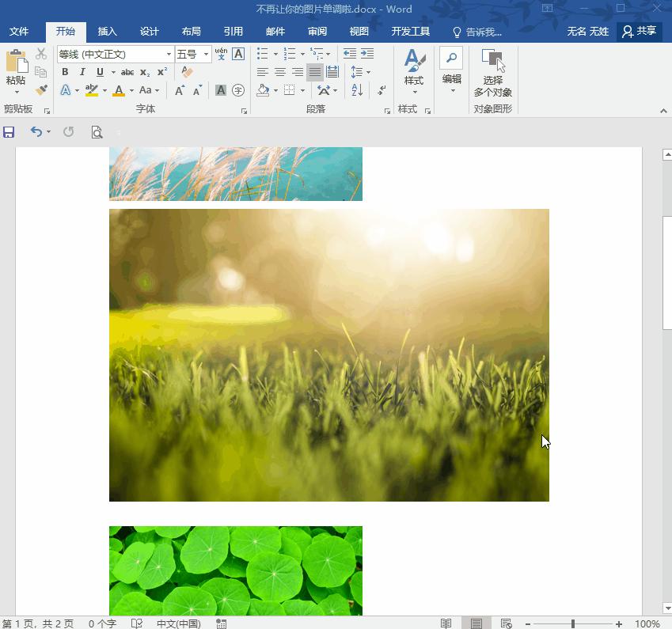Toggle Bold formatting
Screen dimensions: 672x629
[65, 72]
